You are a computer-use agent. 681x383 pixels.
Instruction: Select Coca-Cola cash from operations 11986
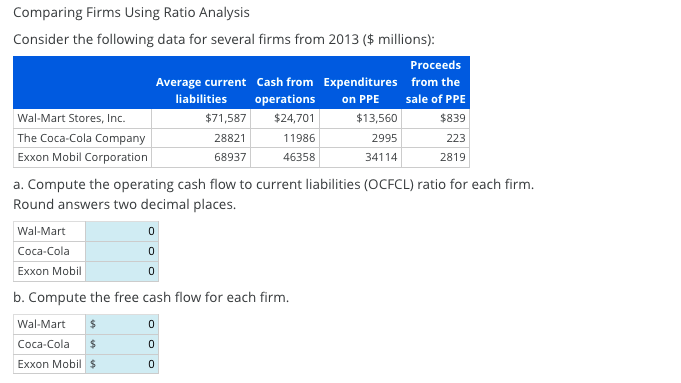299,138
